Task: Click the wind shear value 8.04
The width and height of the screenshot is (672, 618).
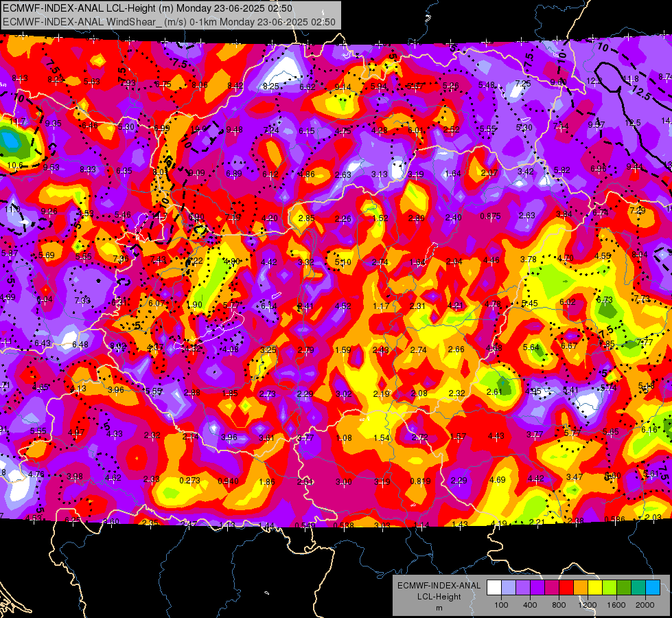Action: point(640,255)
